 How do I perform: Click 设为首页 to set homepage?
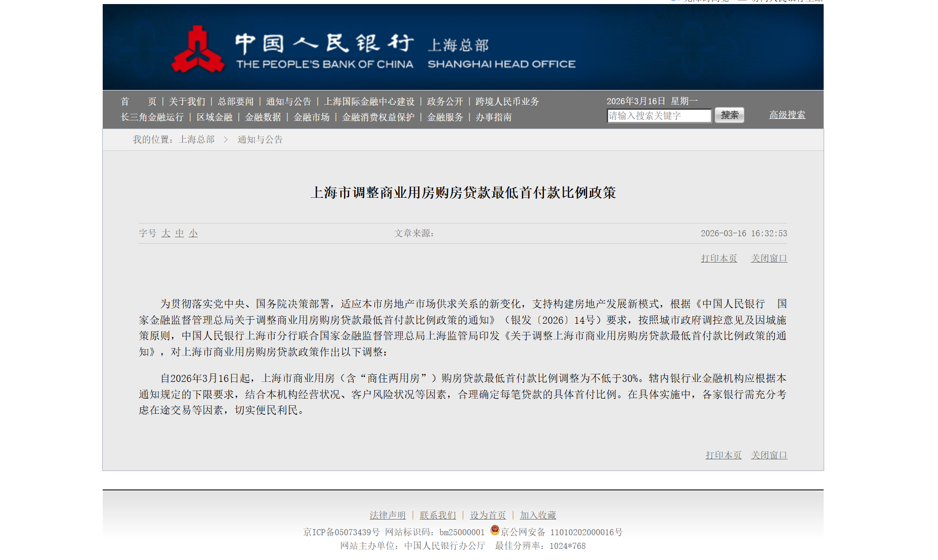[487, 515]
